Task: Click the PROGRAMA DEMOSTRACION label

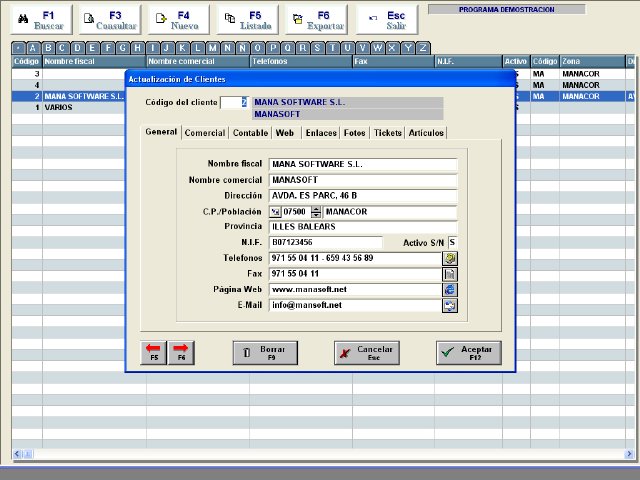Action: pyautogui.click(x=507, y=9)
